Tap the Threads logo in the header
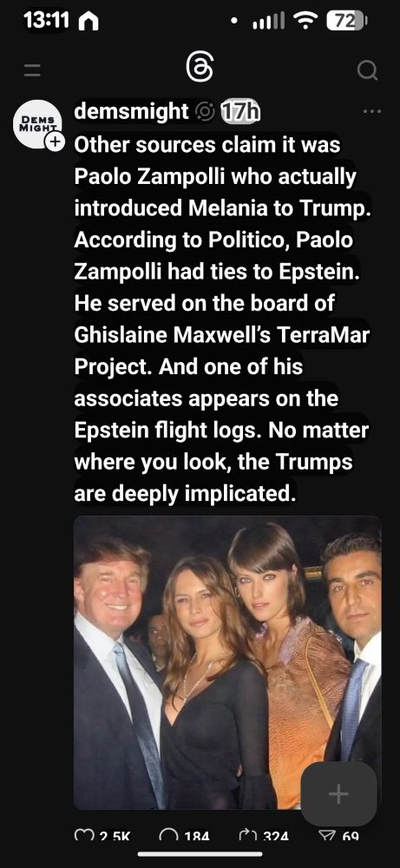The width and height of the screenshot is (400, 868). [x=200, y=69]
